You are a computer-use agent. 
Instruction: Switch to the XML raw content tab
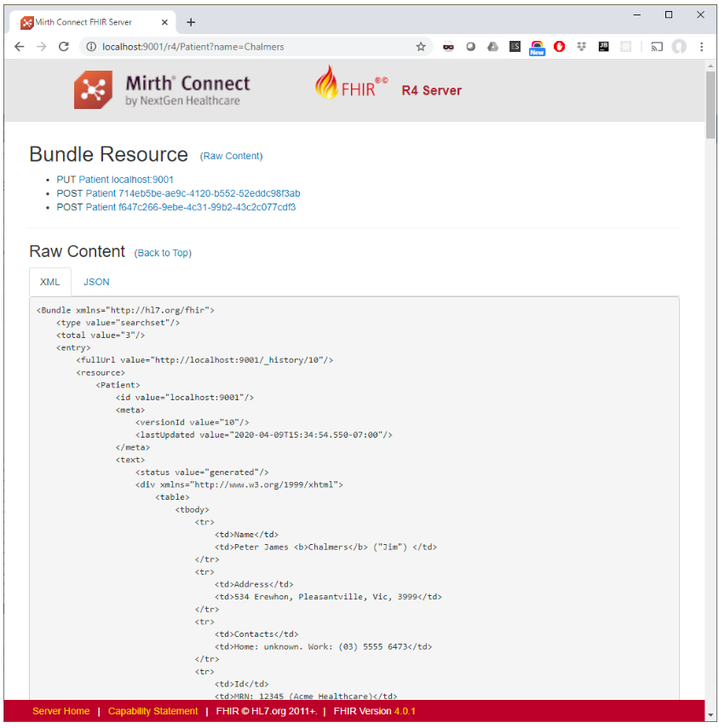49,282
